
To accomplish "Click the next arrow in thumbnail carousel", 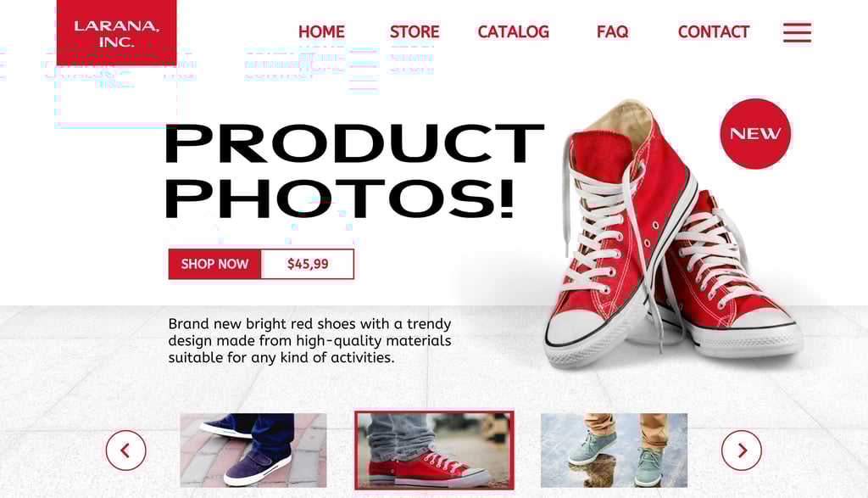I will coord(741,450).
